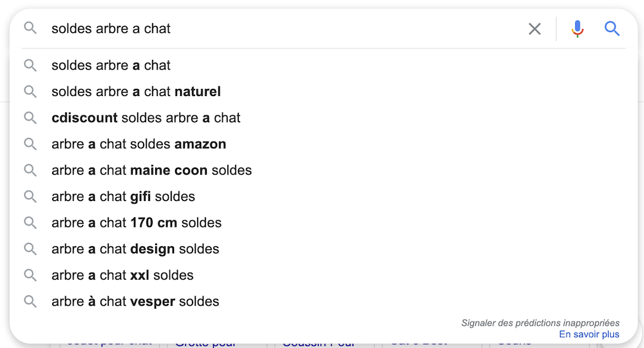
Task: Click magnifier icon beside 'cdiscount soldes arbre a chat'
Action: [x=30, y=117]
